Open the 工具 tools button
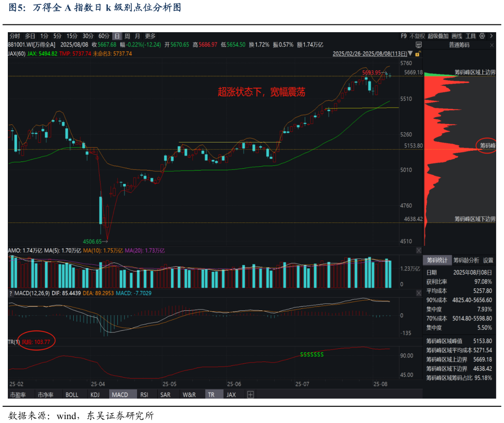Viewport: 504px width, 423px height. pos(471,36)
